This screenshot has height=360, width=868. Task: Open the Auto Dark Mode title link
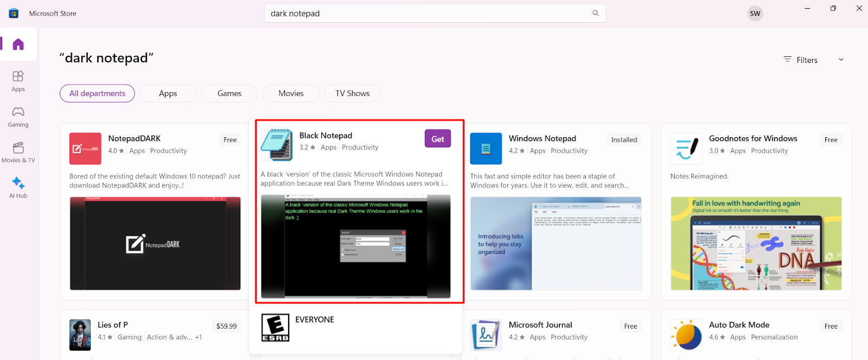pyautogui.click(x=739, y=325)
